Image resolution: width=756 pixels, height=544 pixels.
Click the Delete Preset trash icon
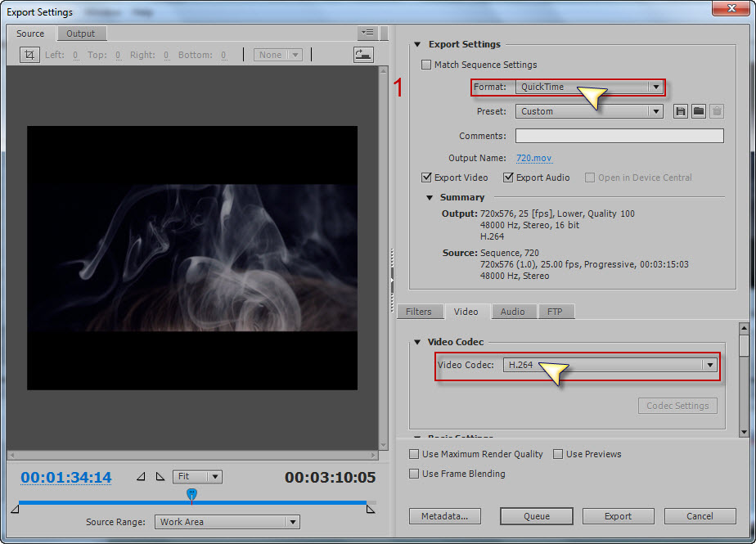pyautogui.click(x=717, y=111)
